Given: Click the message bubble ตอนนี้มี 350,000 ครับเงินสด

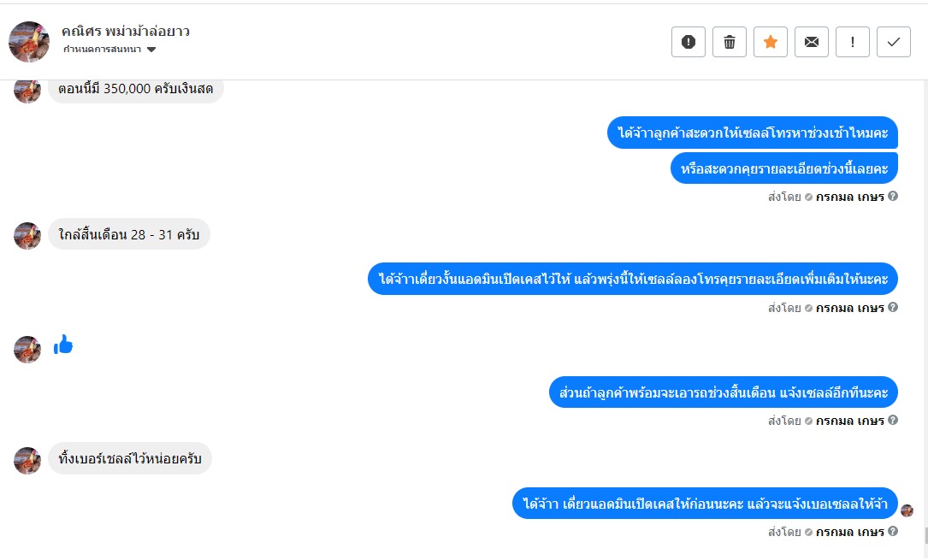Looking at the screenshot, I should [135, 89].
